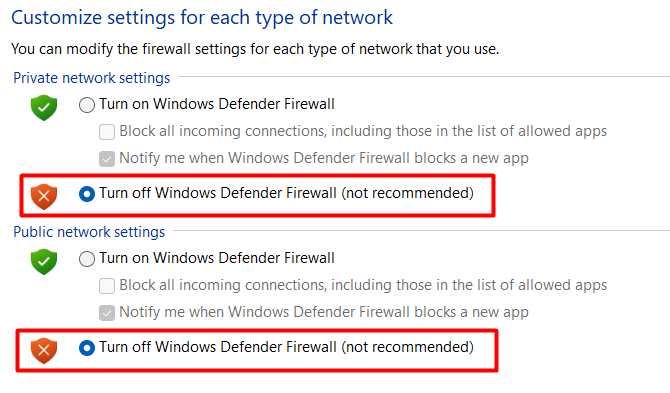Click the green checkmark shield under Public network settings
Screen dimensions: 670x393
click(44, 262)
